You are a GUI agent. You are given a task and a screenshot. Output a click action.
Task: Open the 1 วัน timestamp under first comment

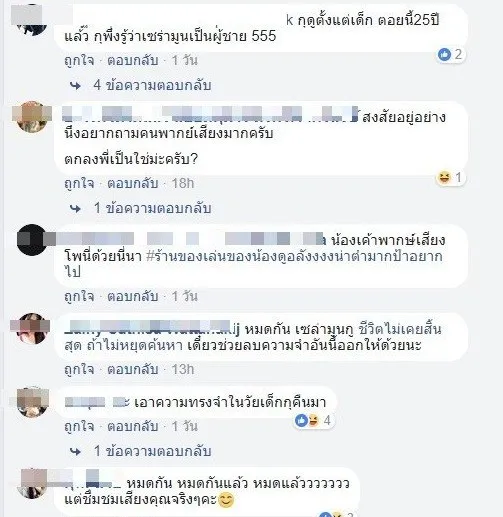(184, 61)
